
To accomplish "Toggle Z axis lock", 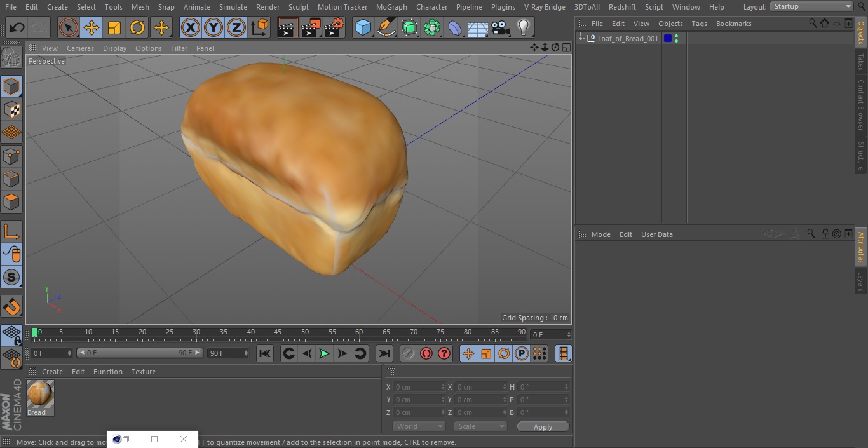I will [236, 28].
